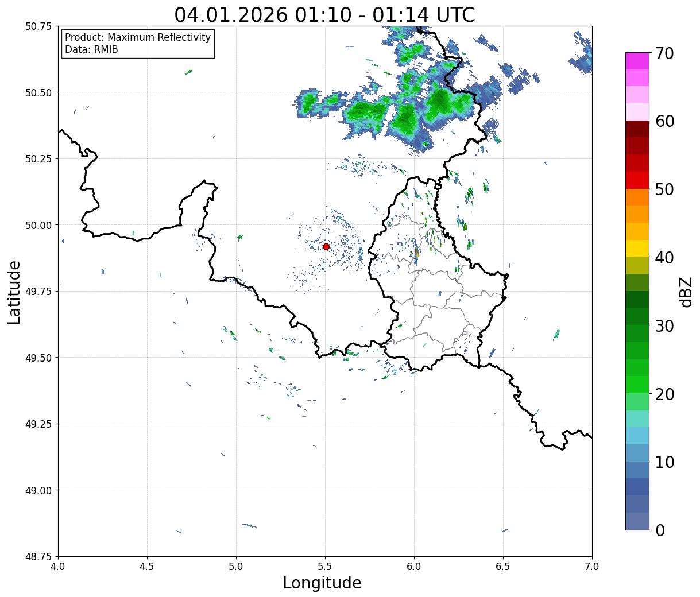Click the colorbar tick label 10
The image size is (700, 597).
coord(664,462)
